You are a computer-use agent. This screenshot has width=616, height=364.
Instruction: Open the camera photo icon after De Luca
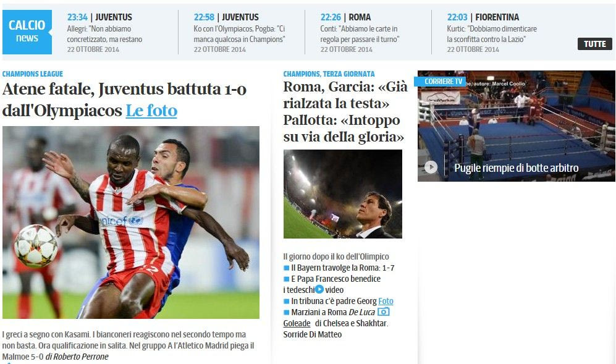click(x=384, y=311)
